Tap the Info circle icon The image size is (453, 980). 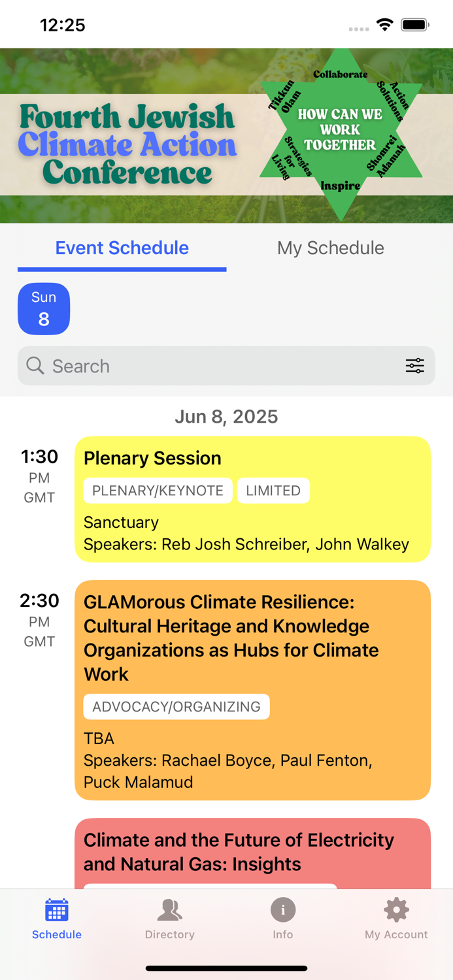pos(282,909)
